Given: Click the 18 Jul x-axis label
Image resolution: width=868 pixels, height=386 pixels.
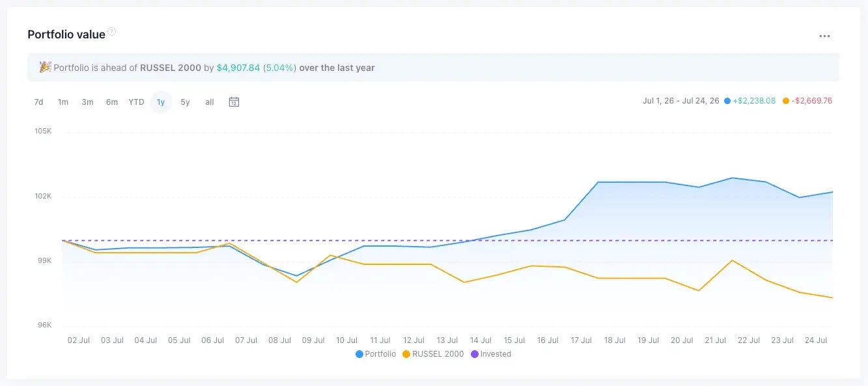Looking at the screenshot, I should click(615, 340).
